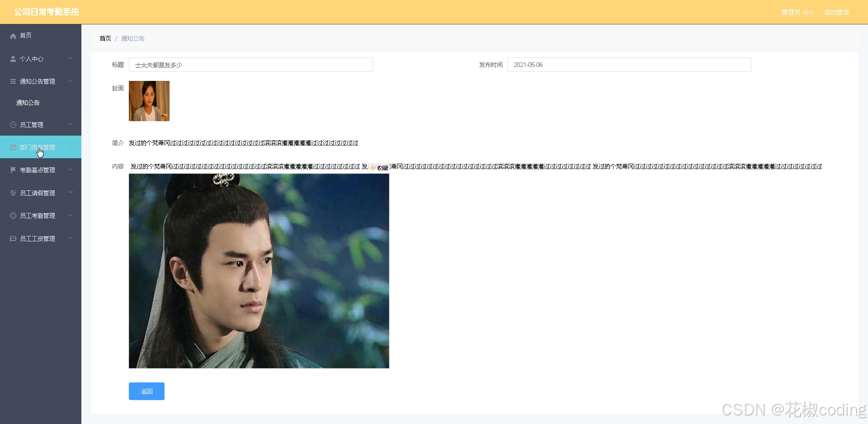Screen dimensions: 868x424
Task: Click the home icon in sidebar
Action: tap(13, 36)
